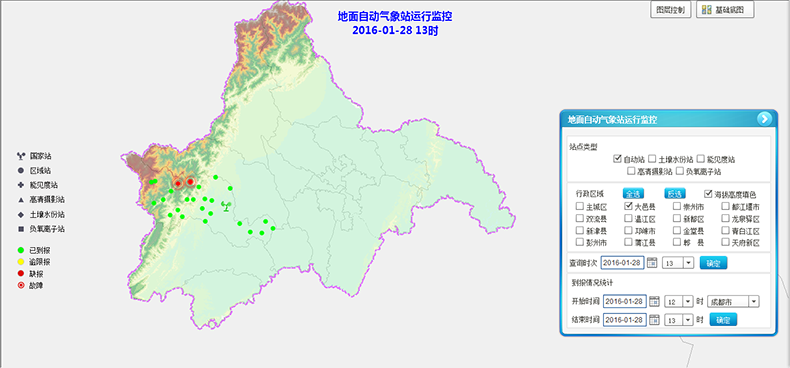Click the 站点类型 section label

click(x=583, y=146)
